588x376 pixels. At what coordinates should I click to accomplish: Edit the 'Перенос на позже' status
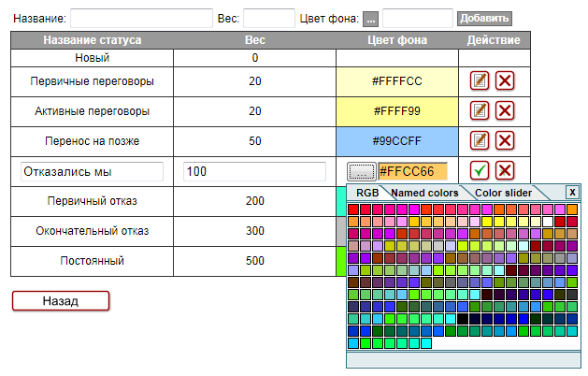click(480, 140)
